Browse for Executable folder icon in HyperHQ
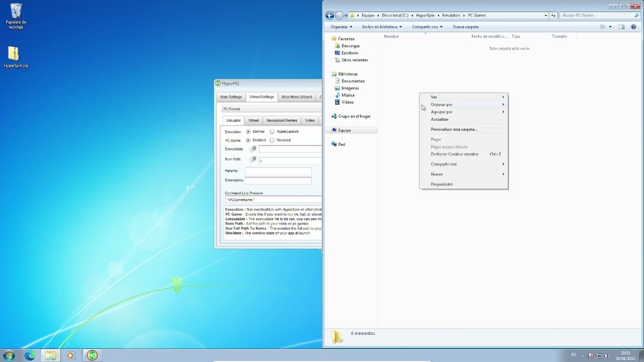The width and height of the screenshot is (644, 362). (253, 149)
